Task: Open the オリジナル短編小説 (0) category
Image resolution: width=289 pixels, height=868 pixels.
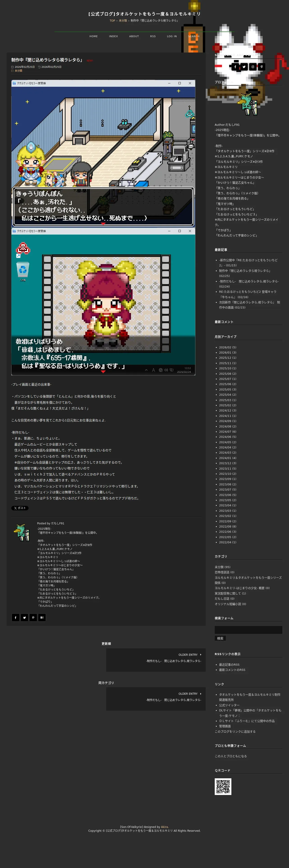Action: 230,604
